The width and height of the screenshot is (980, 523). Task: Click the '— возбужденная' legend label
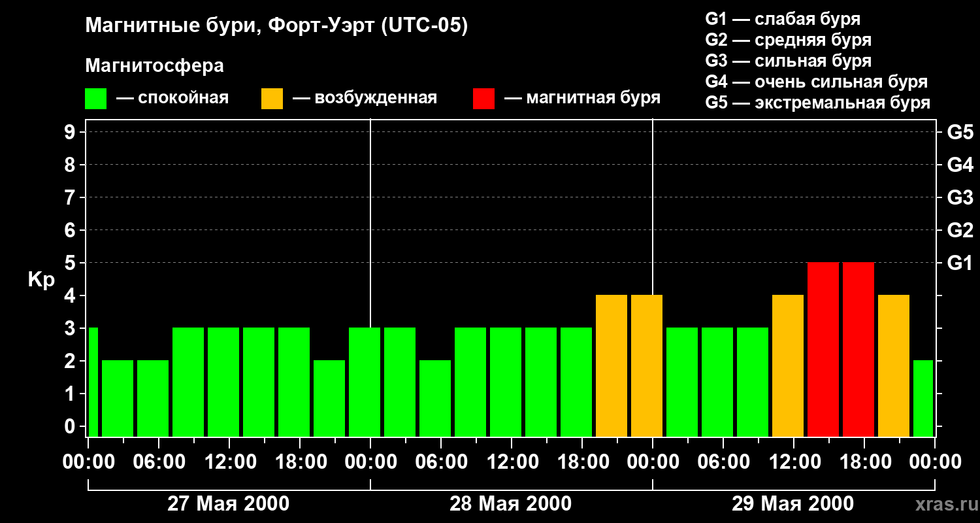pyautogui.click(x=365, y=99)
